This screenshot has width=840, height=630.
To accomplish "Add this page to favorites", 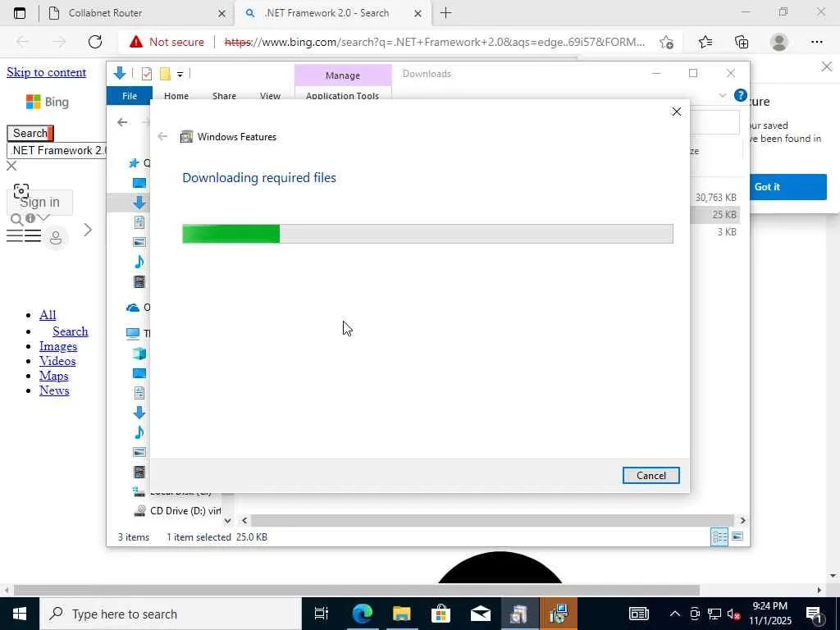I will point(666,42).
